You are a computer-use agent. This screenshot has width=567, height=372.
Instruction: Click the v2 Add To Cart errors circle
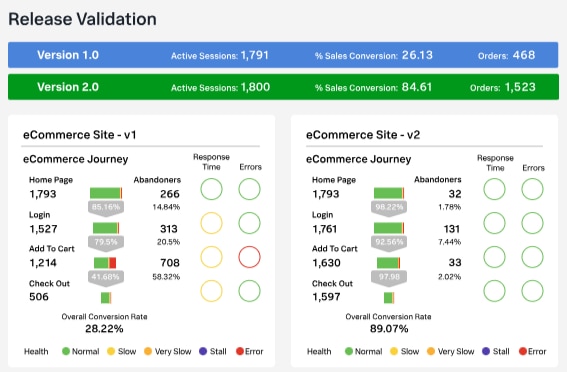coord(532,257)
